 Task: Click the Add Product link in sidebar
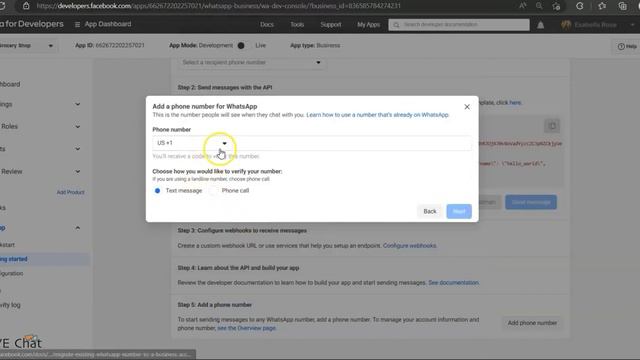click(x=70, y=192)
